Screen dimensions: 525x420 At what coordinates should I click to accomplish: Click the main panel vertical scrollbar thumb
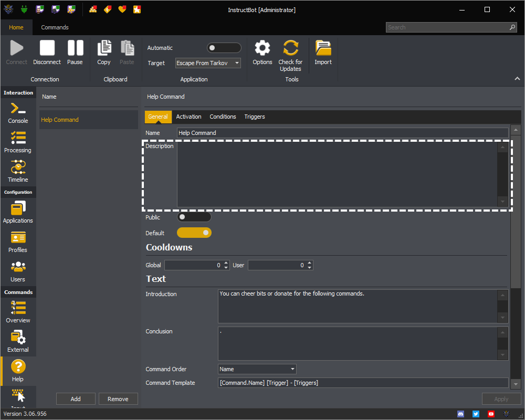[x=516, y=211]
